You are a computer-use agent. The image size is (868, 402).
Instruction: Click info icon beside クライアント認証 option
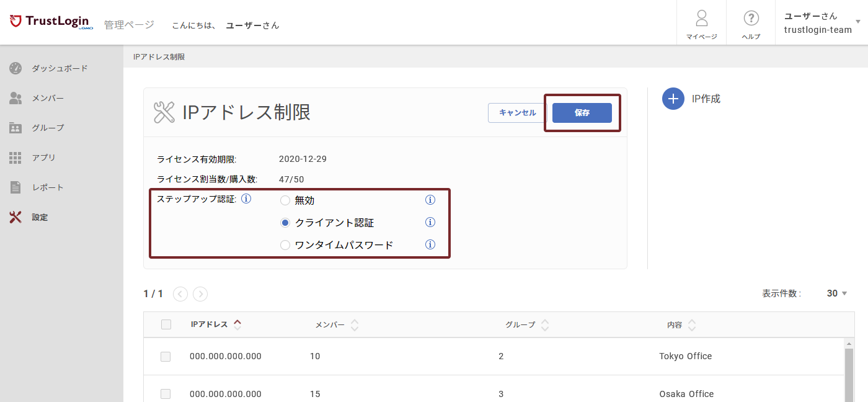coord(430,222)
